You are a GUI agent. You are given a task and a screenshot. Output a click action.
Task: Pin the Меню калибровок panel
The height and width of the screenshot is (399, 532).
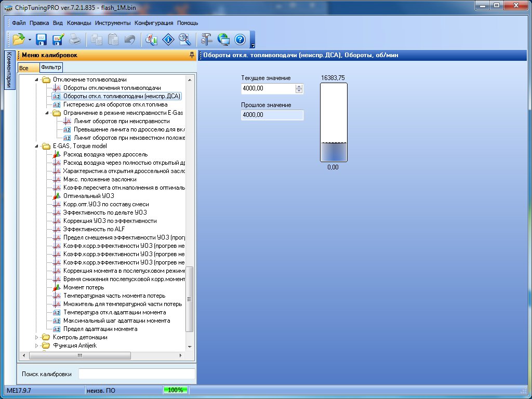tap(192, 55)
